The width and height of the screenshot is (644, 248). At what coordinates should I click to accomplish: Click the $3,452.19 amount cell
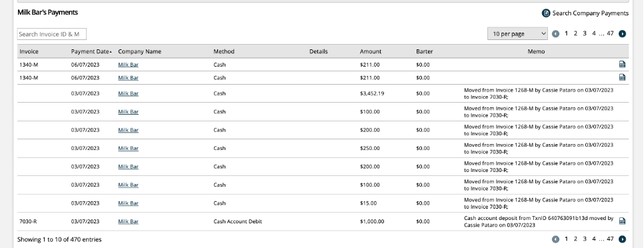(372, 93)
